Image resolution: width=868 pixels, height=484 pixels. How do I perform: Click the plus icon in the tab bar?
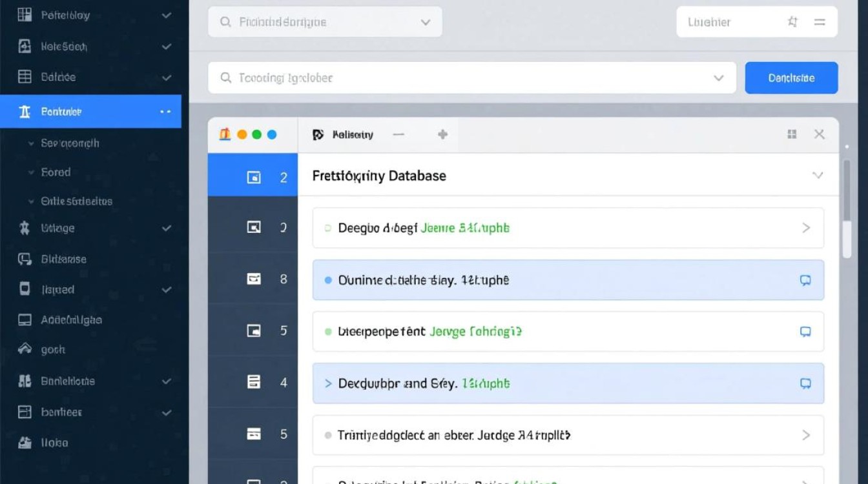coord(442,134)
